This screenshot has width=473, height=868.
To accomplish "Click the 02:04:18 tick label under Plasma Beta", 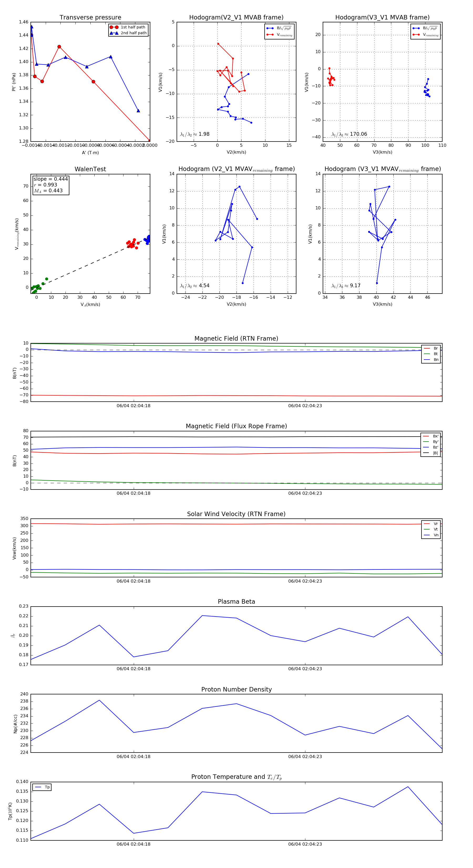I will pyautogui.click(x=133, y=669).
